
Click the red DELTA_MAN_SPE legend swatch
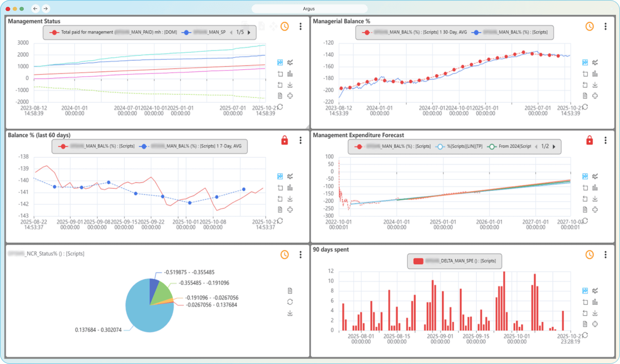pos(418,261)
